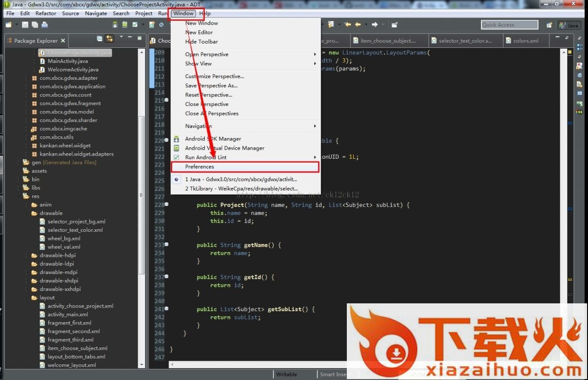Collapse the drawable folder in tree

[27, 213]
